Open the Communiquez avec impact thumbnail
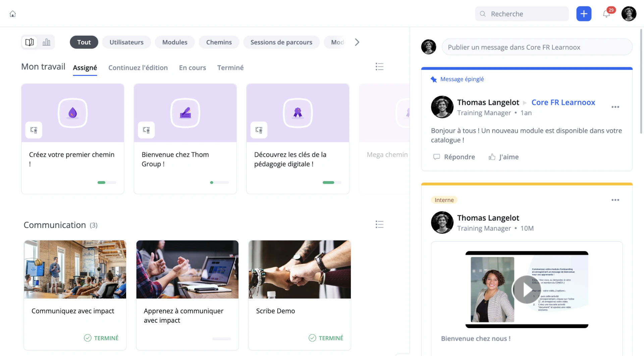 click(x=75, y=269)
